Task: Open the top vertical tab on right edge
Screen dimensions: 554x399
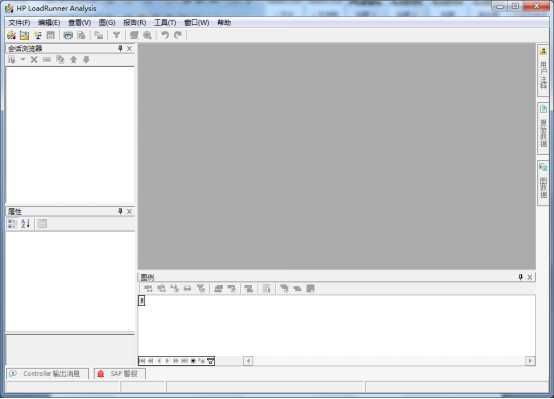Action: (x=543, y=70)
